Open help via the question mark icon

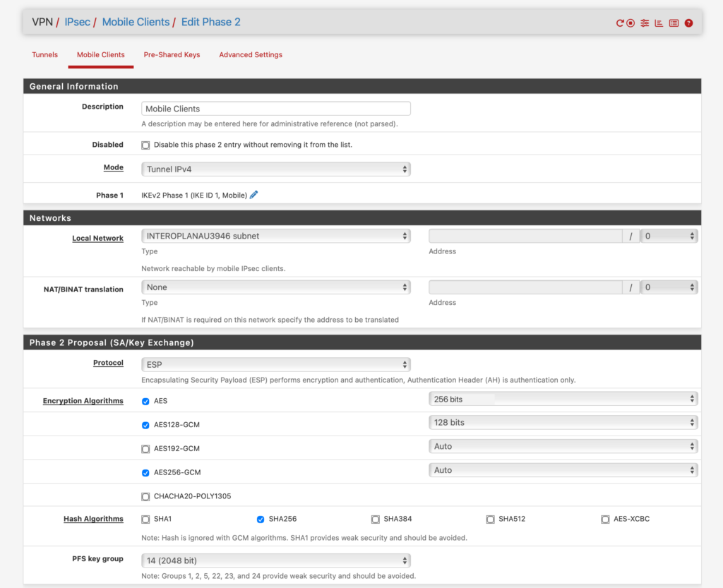tap(688, 23)
